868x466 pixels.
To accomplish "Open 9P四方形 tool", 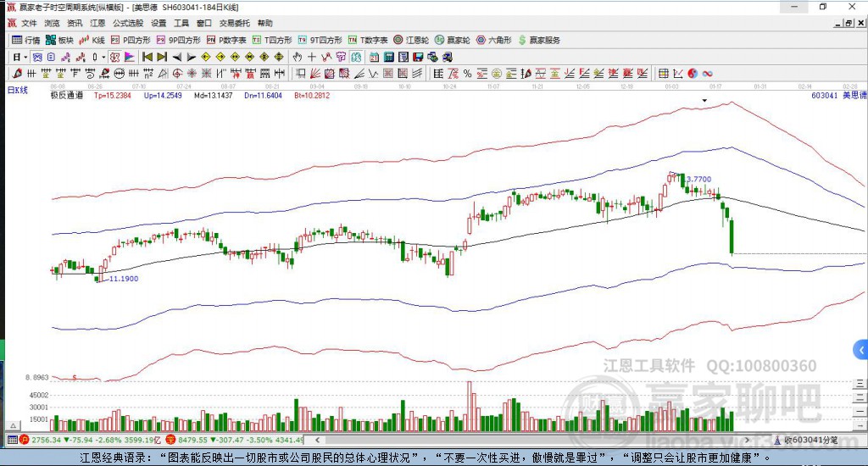I will (178, 40).
